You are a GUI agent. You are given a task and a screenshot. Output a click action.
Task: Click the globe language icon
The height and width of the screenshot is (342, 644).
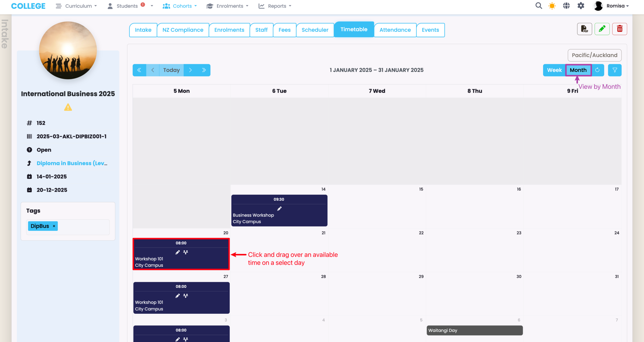pos(566,6)
